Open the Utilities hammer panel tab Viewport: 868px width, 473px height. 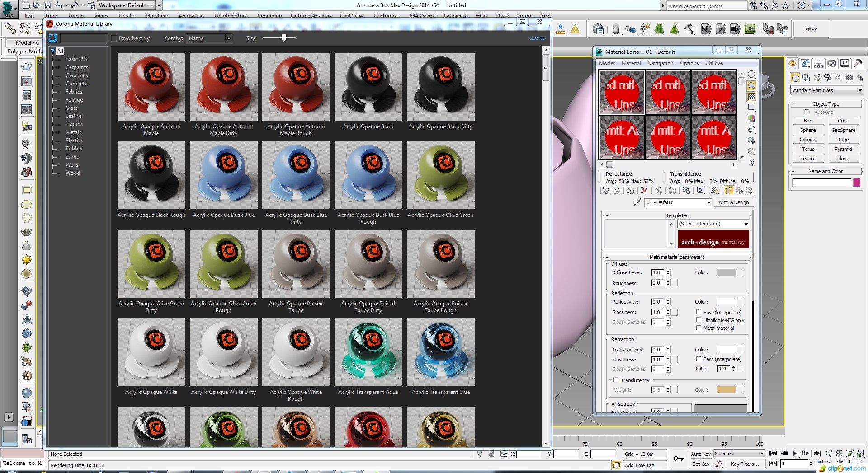coord(858,64)
